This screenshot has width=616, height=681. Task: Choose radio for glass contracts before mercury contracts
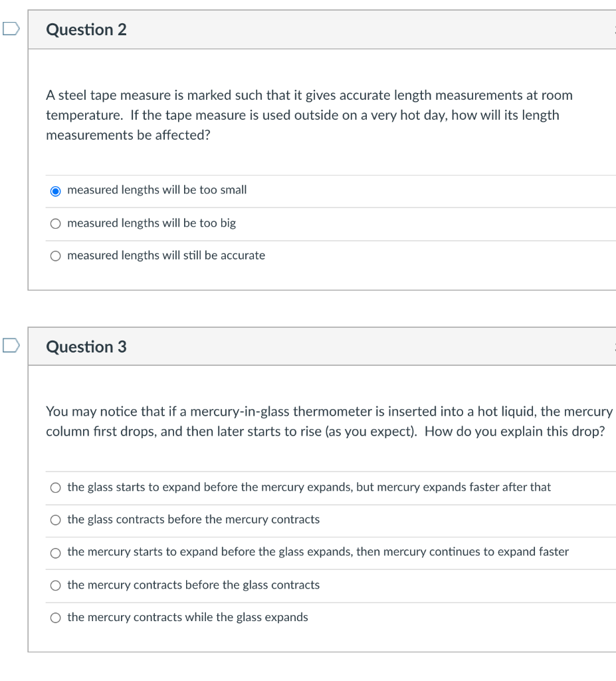coord(56,520)
